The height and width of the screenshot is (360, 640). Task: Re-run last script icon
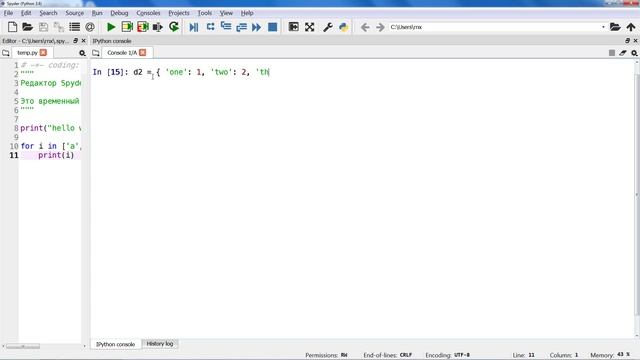174,27
